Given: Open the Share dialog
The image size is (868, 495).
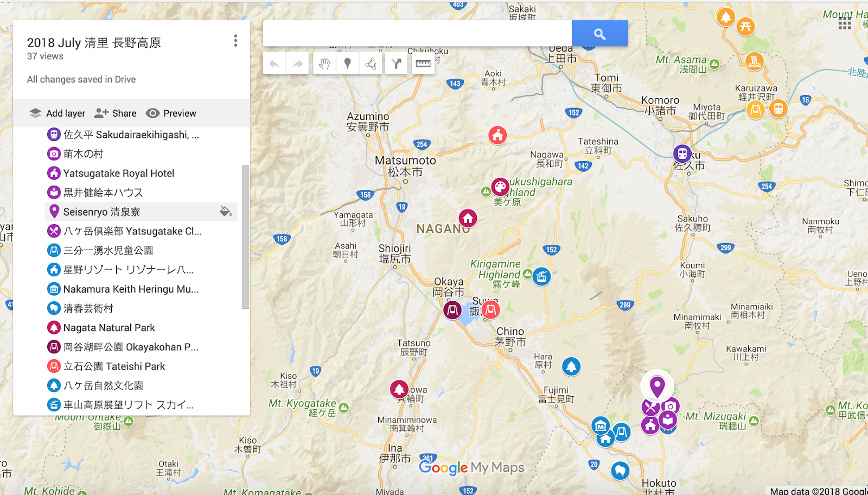Looking at the screenshot, I should (116, 113).
